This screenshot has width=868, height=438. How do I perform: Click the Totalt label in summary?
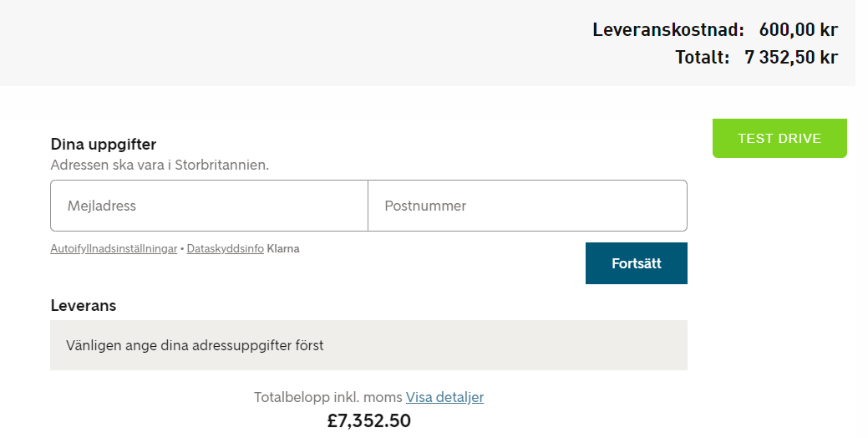pos(702,57)
